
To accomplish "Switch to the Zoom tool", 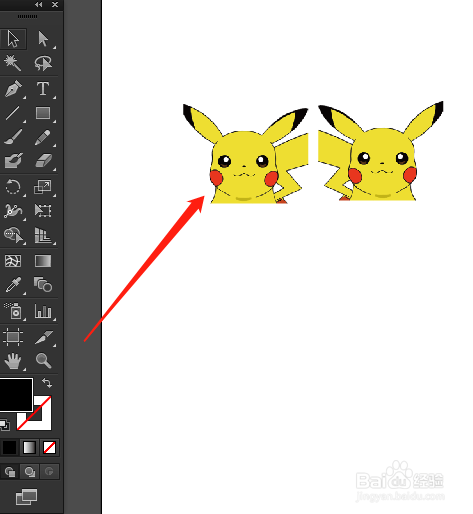I will click(x=43, y=361).
